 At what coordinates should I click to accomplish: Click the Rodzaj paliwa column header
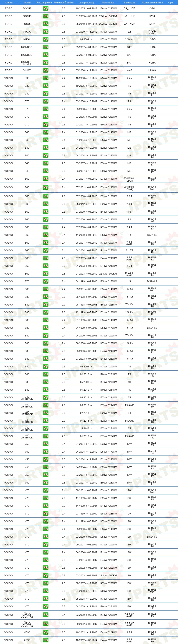(44, 3)
